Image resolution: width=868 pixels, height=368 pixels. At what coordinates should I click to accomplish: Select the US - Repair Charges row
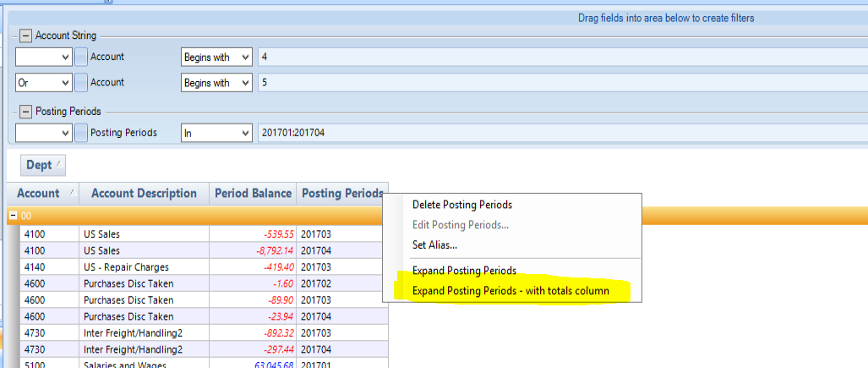tap(126, 267)
